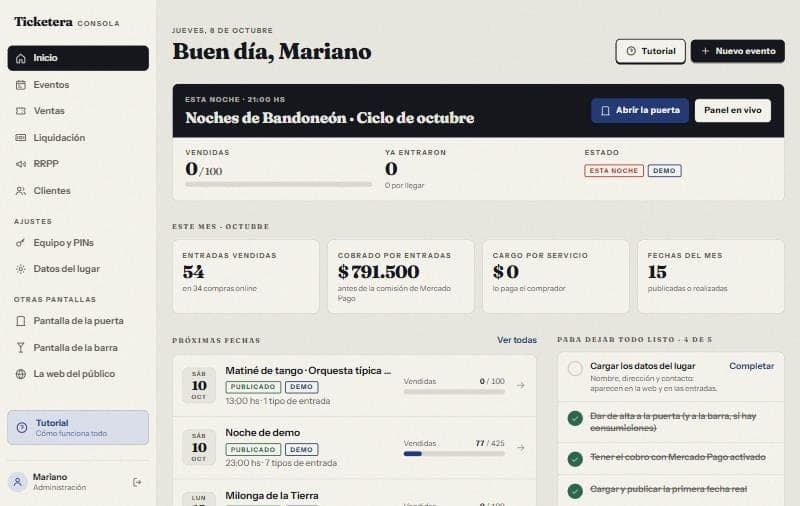Open Clientes in the sidebar
Image resolution: width=800 pixels, height=506 pixels.
[78, 191]
